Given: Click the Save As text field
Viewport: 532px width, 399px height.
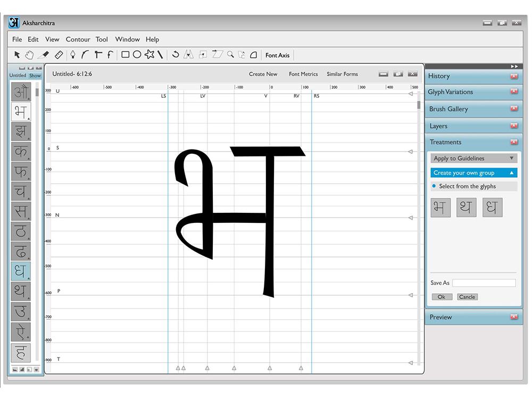Looking at the screenshot, I should tap(484, 283).
